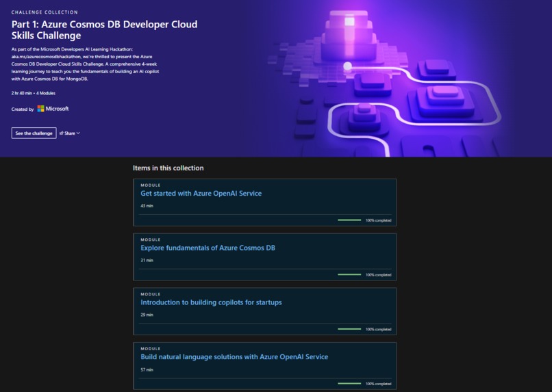Click the "Created by" label

point(22,109)
